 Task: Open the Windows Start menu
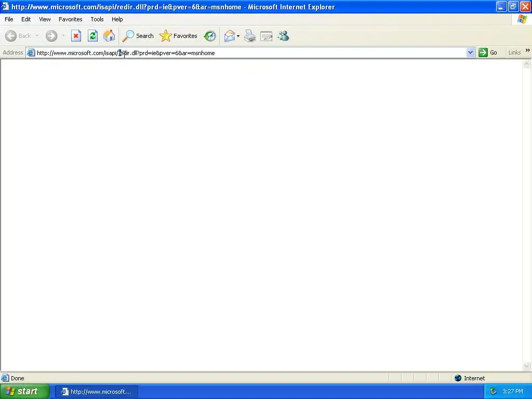(x=24, y=392)
